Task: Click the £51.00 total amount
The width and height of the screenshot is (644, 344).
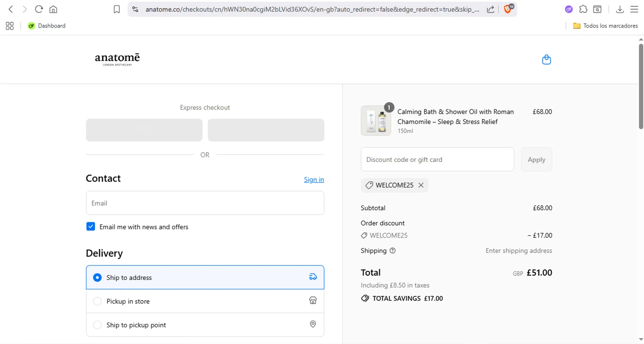Action: (x=539, y=273)
